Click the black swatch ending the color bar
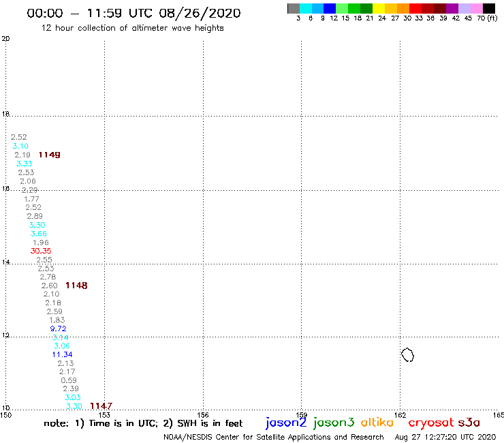504x443 pixels. 488,8
